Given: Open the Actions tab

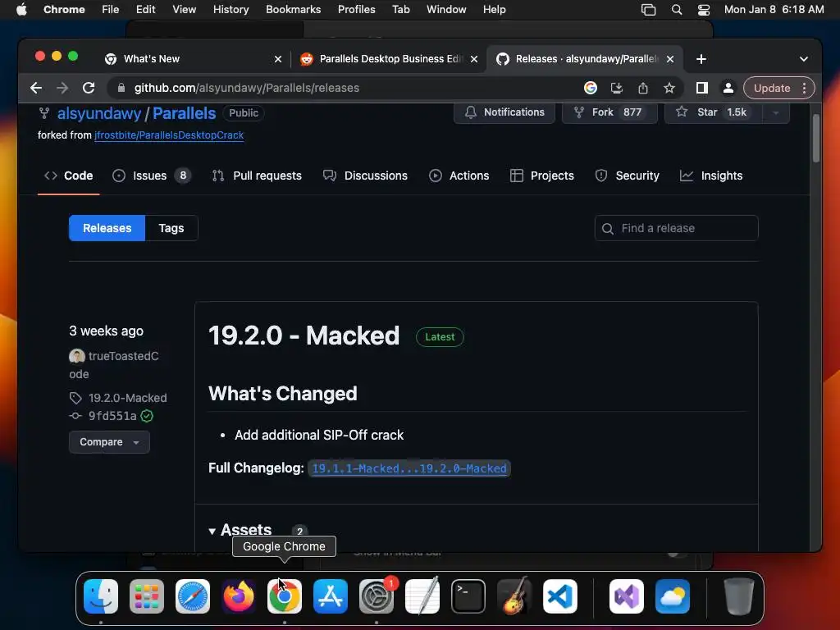Looking at the screenshot, I should pyautogui.click(x=459, y=176).
